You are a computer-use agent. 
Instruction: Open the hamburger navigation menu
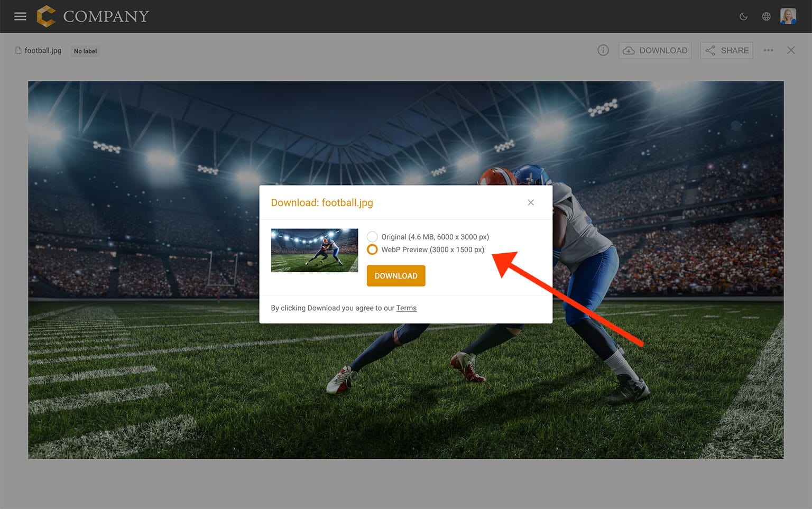pyautogui.click(x=20, y=16)
